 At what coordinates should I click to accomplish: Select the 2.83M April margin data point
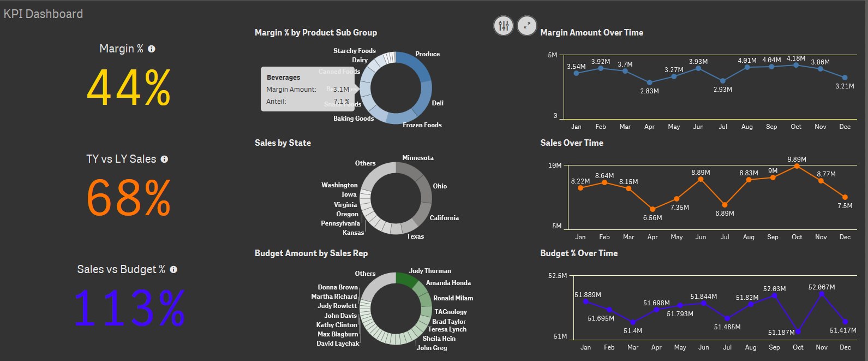(x=649, y=82)
